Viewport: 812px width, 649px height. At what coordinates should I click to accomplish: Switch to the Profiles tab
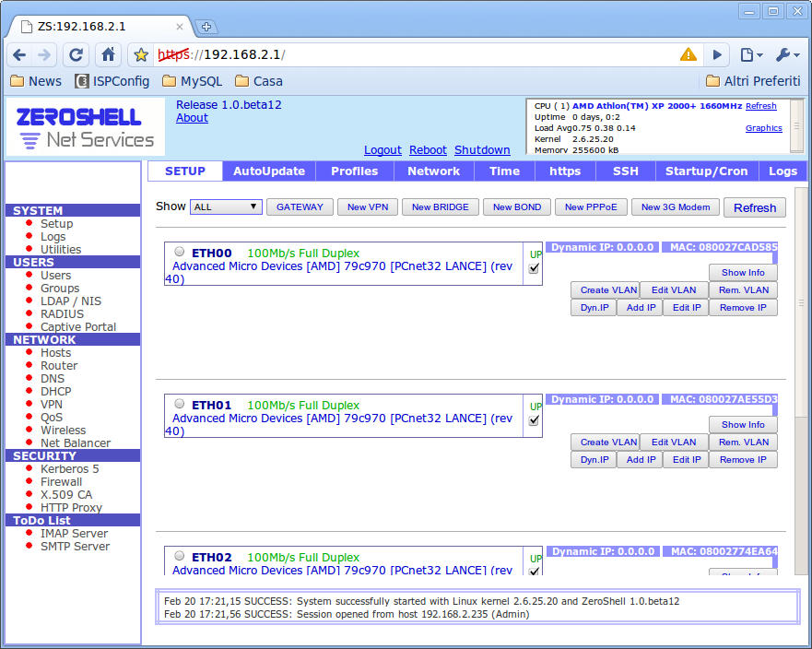tap(355, 171)
